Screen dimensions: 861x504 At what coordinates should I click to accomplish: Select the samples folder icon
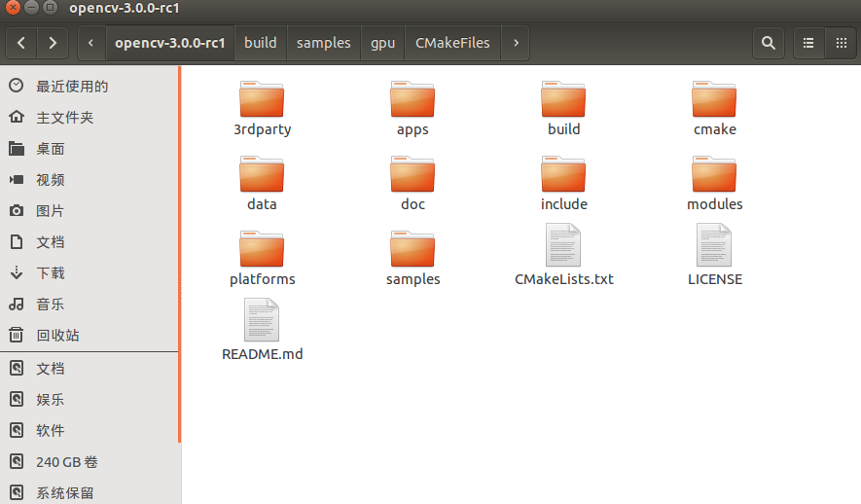[413, 249]
